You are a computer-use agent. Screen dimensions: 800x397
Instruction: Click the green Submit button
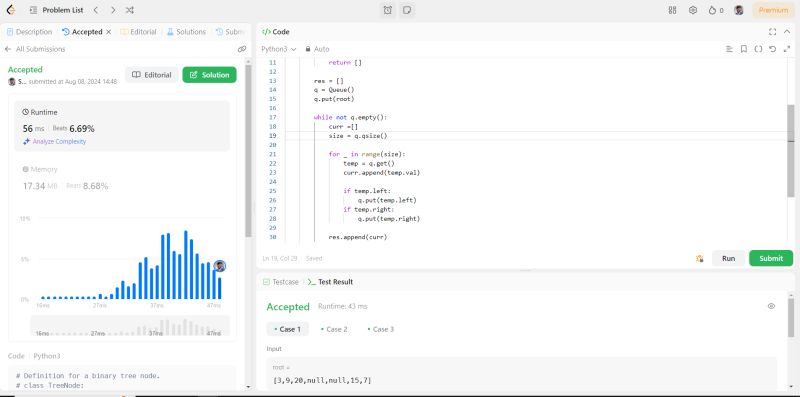click(771, 258)
